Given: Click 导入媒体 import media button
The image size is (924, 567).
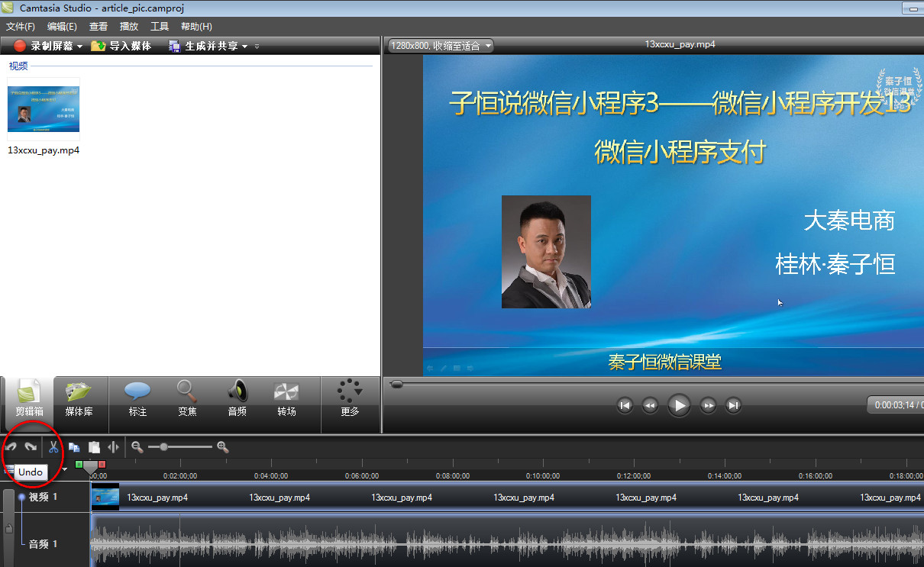Looking at the screenshot, I should 121,46.
